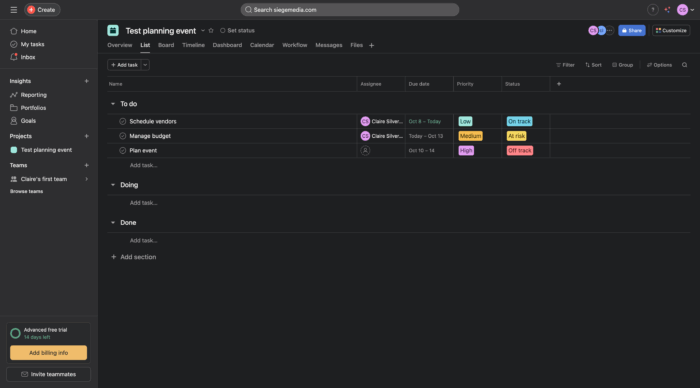Click the Customize button

coord(671,30)
